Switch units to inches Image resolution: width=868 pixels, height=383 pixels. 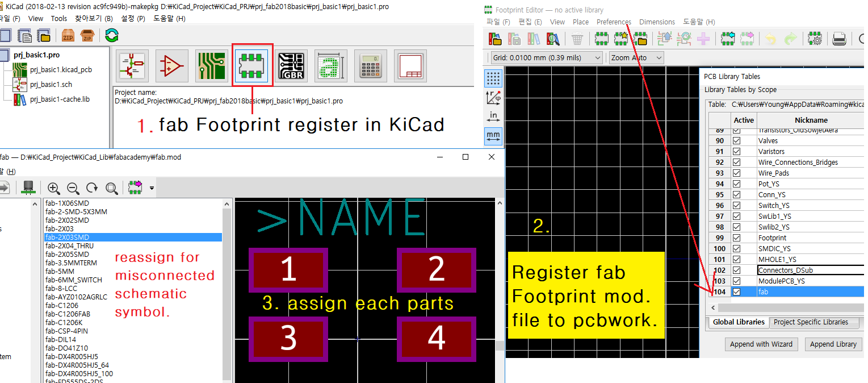click(x=493, y=116)
